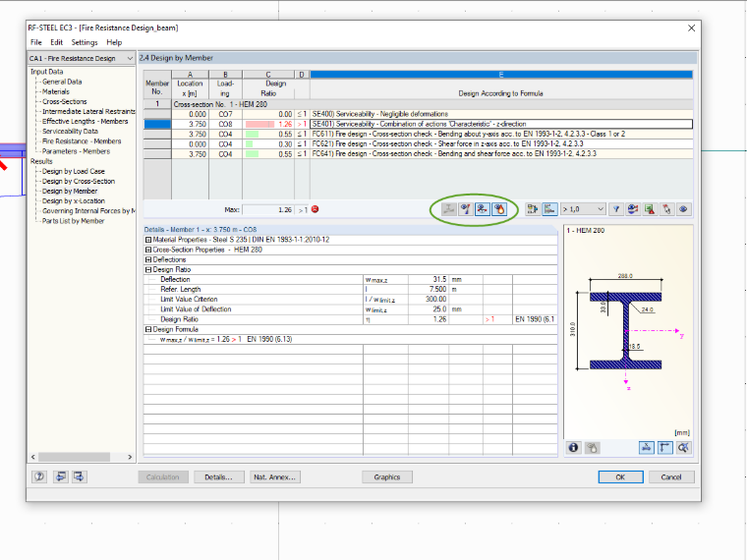
Task: Open the CA1 - Fire Resistance Design dropdown
Action: (x=82, y=58)
